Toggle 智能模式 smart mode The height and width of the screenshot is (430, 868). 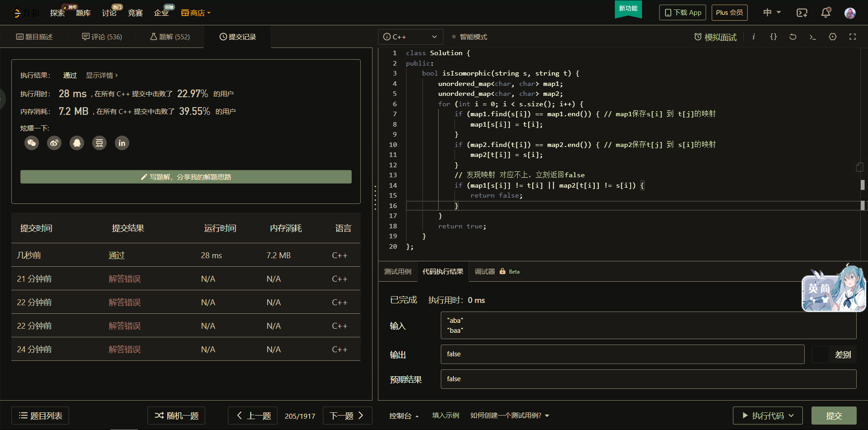coord(469,37)
